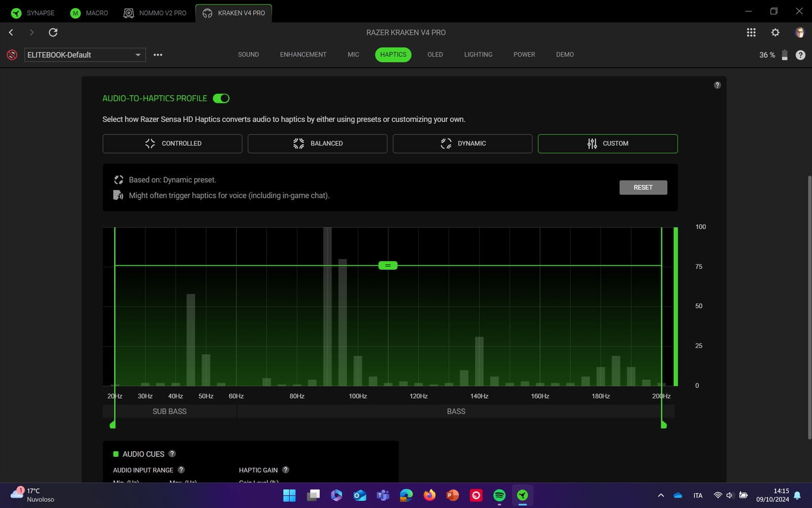Click the refresh icon in navigation bar
Image resolution: width=812 pixels, height=508 pixels.
53,33
